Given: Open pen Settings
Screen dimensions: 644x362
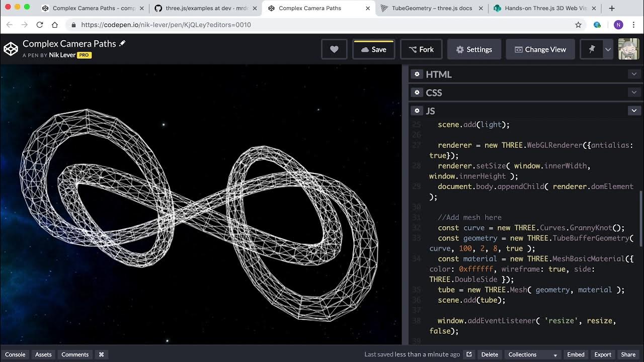Looking at the screenshot, I should (474, 49).
